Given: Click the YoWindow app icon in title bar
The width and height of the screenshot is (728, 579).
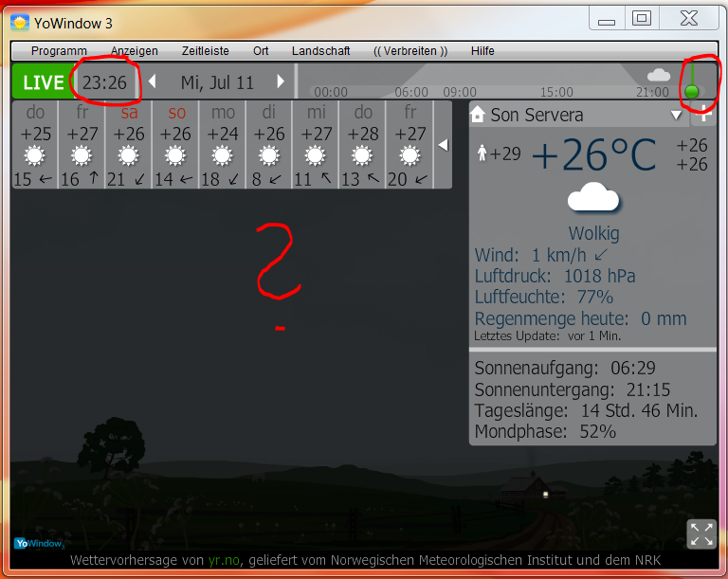Looking at the screenshot, I should point(20,23).
